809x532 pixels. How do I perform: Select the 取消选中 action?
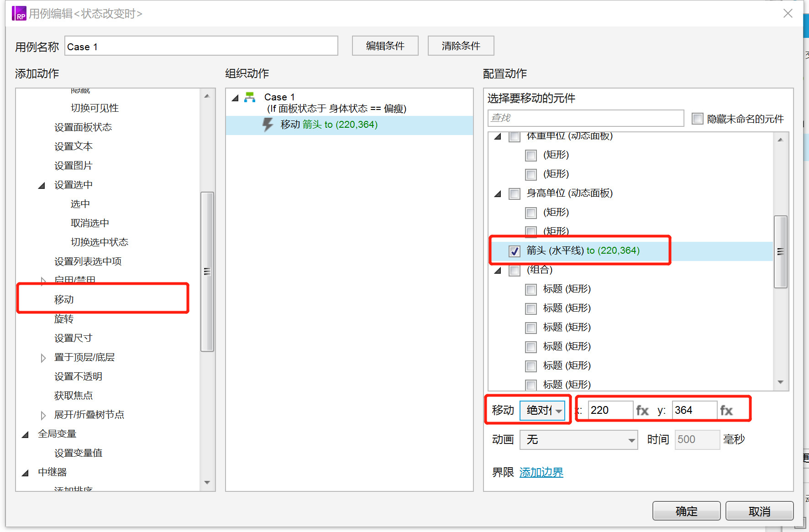tap(90, 223)
